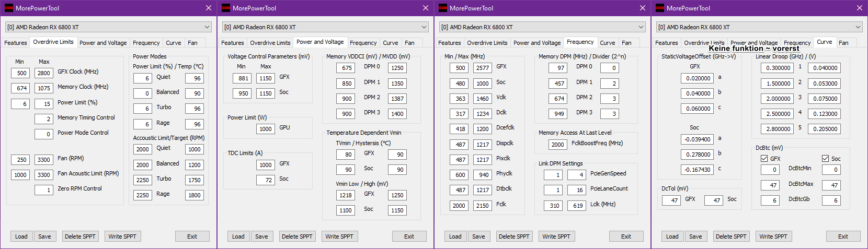The height and width of the screenshot is (249, 868).
Task: Open the Fan tab in the Overdrive Limits window
Action: 192,43
